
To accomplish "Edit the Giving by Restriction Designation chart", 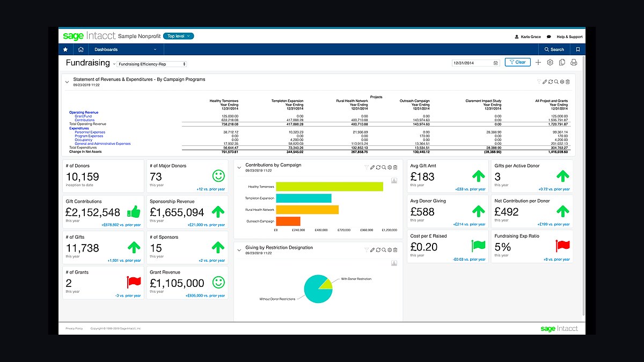I will pyautogui.click(x=372, y=250).
